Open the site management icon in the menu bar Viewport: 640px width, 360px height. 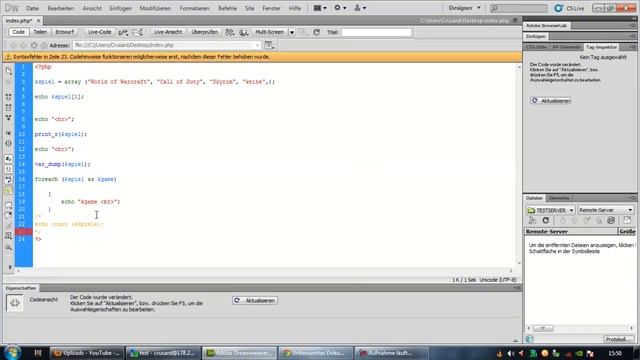(x=360, y=8)
